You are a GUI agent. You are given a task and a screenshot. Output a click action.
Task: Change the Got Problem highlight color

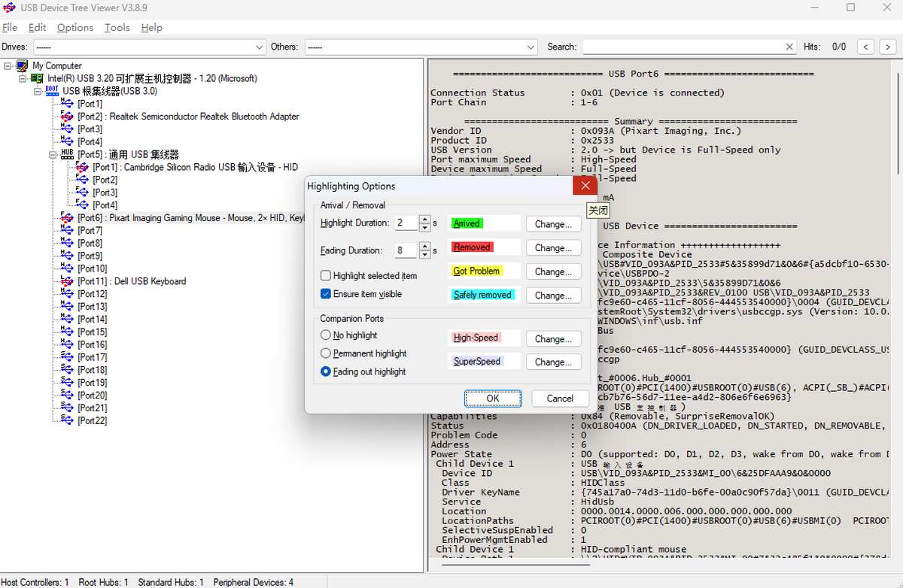click(553, 271)
